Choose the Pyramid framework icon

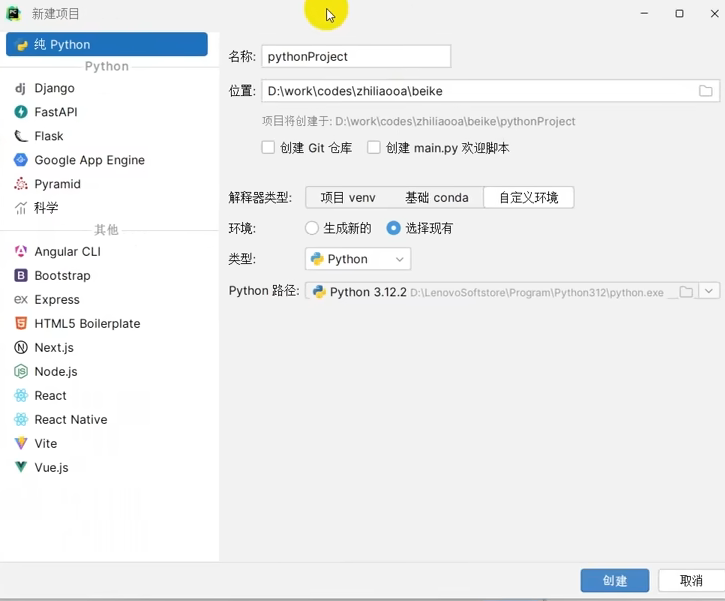pyautogui.click(x=21, y=184)
